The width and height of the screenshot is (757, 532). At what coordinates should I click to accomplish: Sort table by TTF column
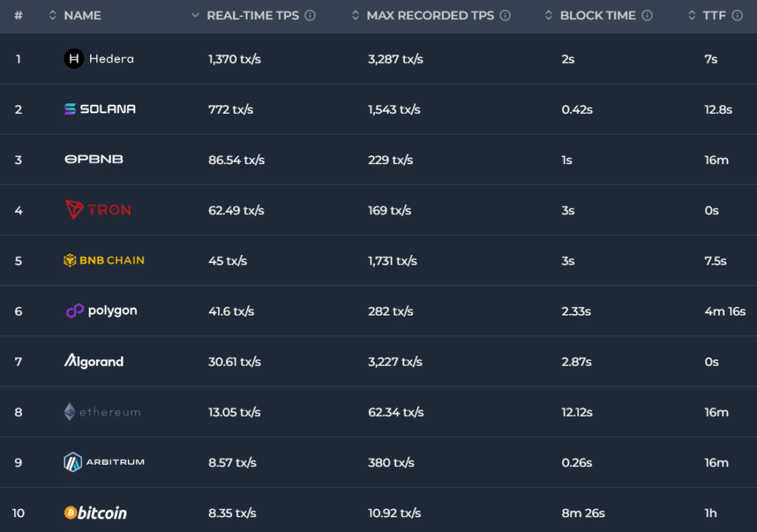714,16
